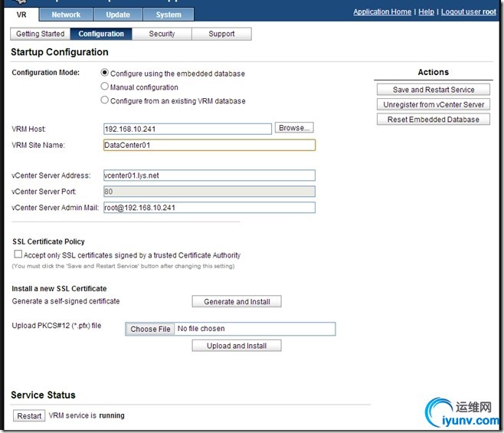Click the vCenter Server Port field
Image resolution: width=504 pixels, height=433 pixels.
(209, 192)
